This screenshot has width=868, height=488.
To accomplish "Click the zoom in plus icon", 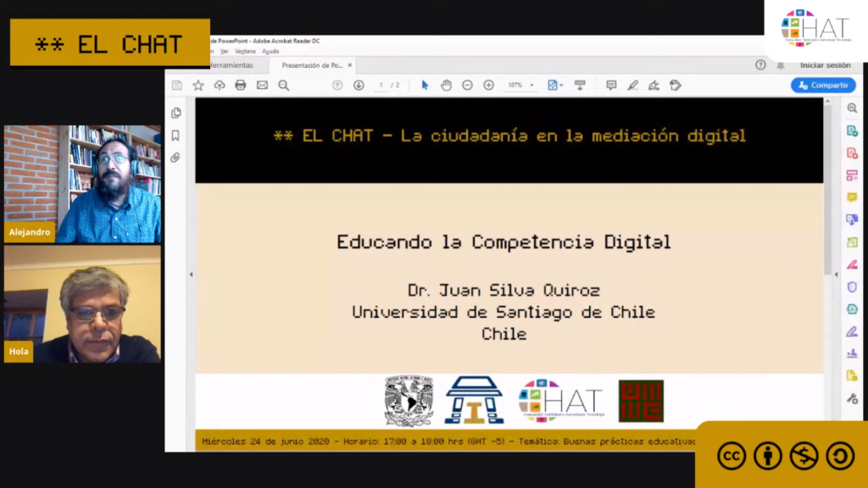I will click(488, 86).
